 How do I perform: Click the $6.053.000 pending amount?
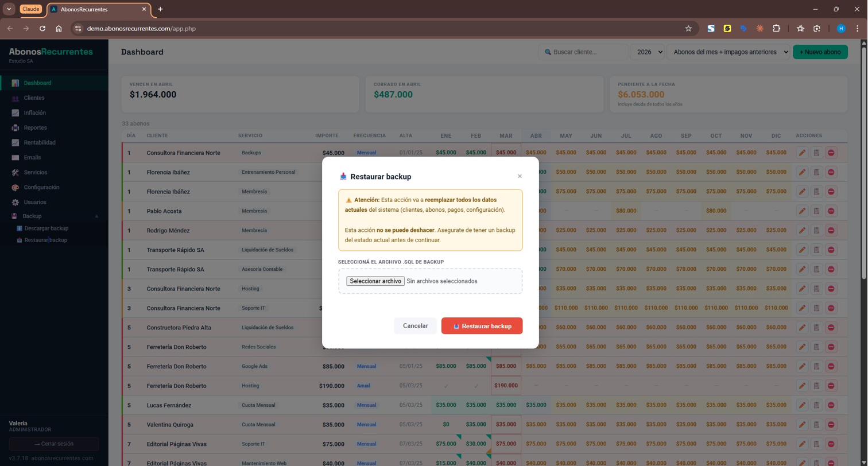point(641,95)
